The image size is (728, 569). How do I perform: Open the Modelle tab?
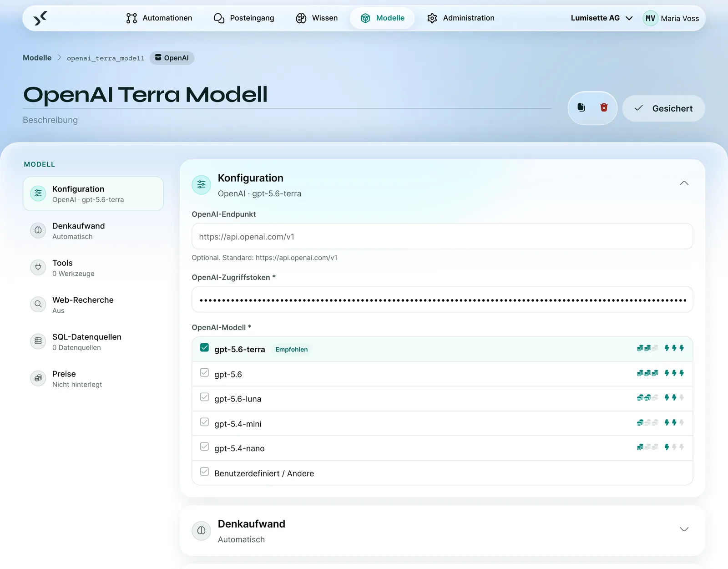tap(382, 18)
